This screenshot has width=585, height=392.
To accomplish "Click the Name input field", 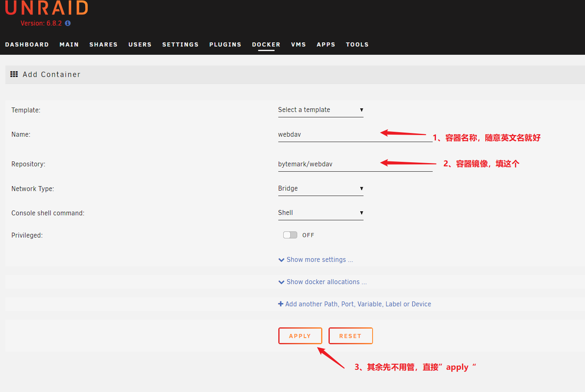I will [x=355, y=135].
